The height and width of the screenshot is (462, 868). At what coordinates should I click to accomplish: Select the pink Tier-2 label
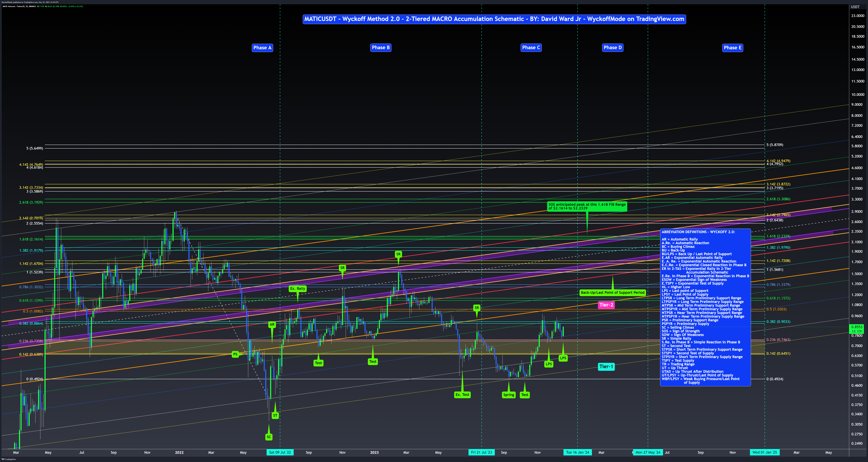pyautogui.click(x=606, y=305)
